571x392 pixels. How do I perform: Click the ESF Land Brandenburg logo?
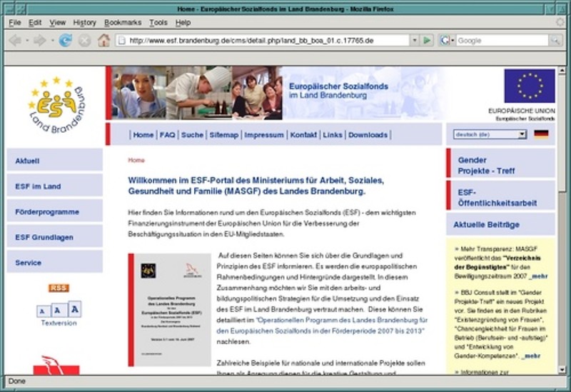56,105
